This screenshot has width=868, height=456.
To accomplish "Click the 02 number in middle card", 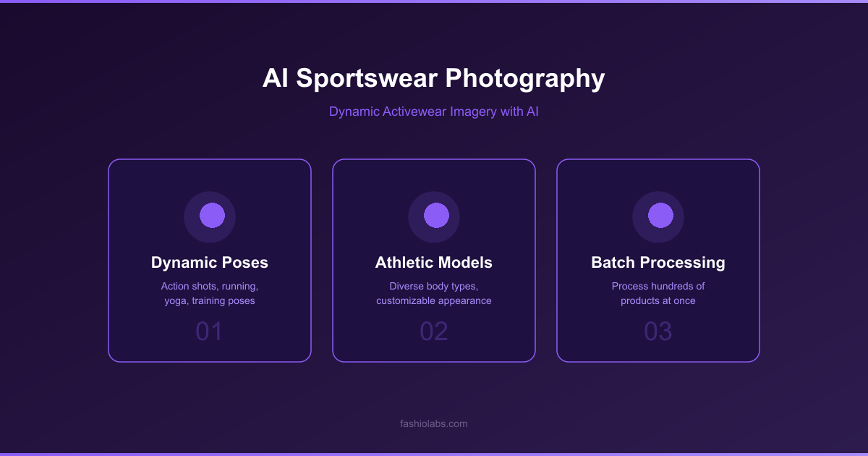I will [x=434, y=332].
